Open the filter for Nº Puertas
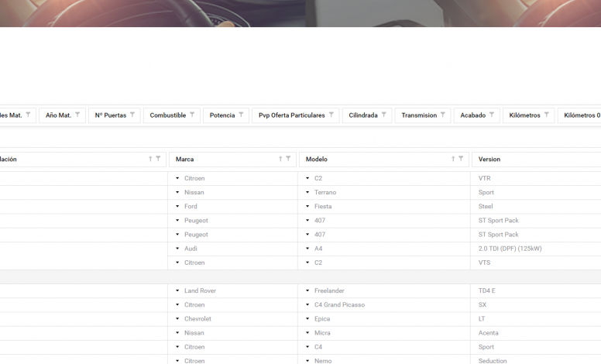The height and width of the screenshot is (364, 601). pos(132,115)
